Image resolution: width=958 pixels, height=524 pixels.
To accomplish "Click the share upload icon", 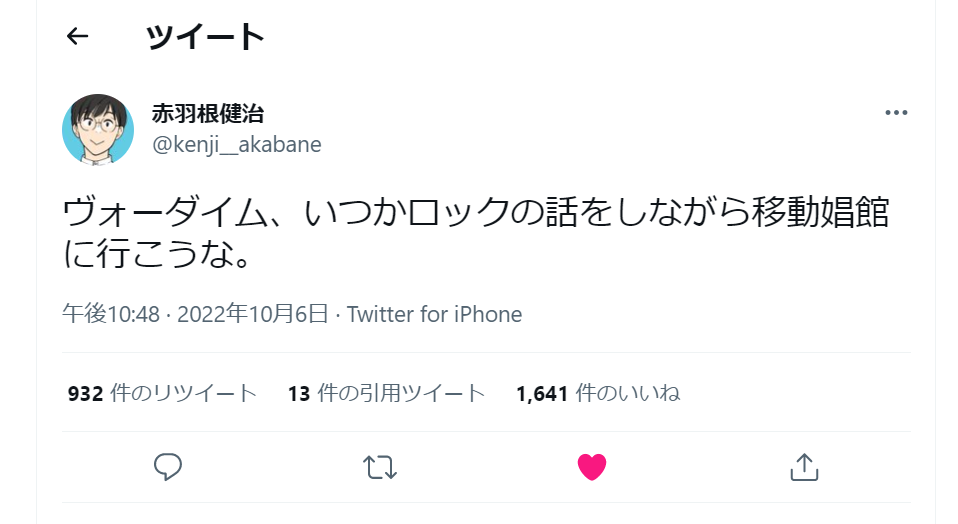I will 805,466.
